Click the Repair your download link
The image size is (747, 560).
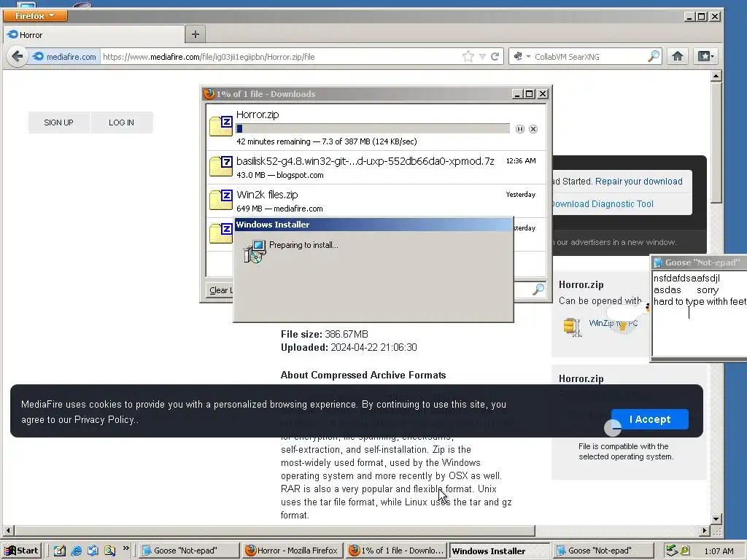(638, 182)
